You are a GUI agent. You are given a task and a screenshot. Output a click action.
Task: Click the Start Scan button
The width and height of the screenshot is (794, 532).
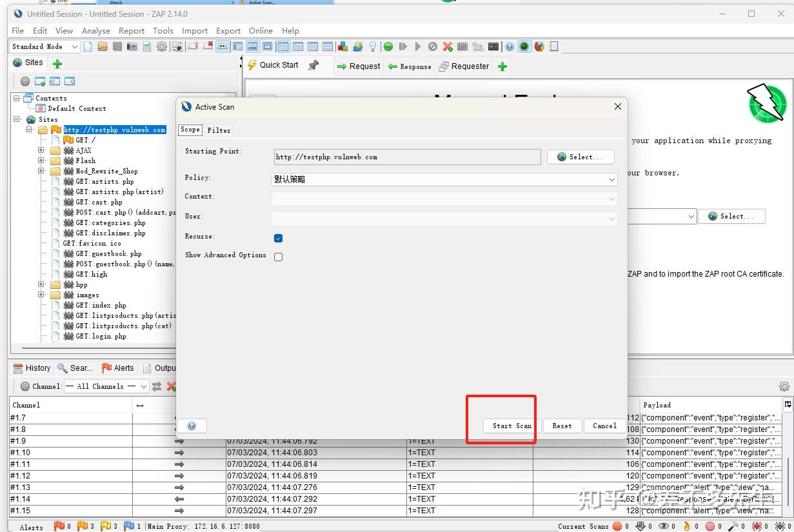point(510,426)
